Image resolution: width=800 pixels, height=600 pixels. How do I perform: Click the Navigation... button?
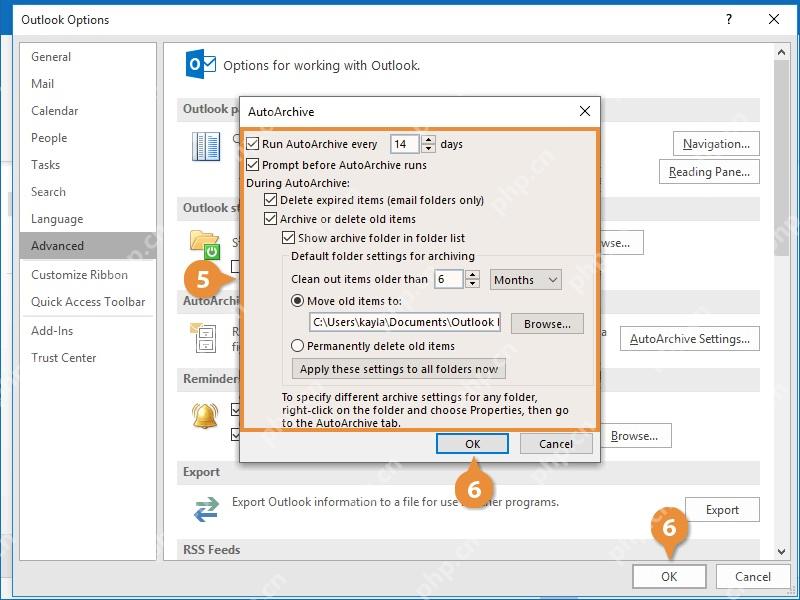[716, 144]
